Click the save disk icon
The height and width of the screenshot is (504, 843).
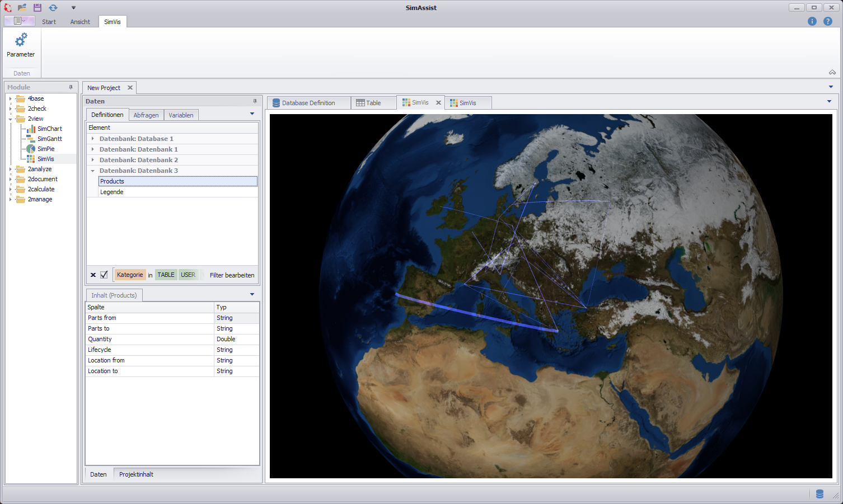(x=38, y=8)
